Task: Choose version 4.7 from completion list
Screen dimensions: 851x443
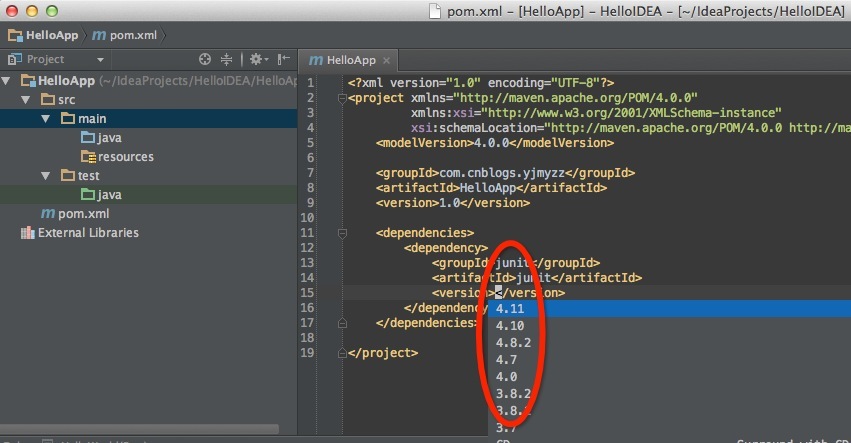Action: point(670,359)
